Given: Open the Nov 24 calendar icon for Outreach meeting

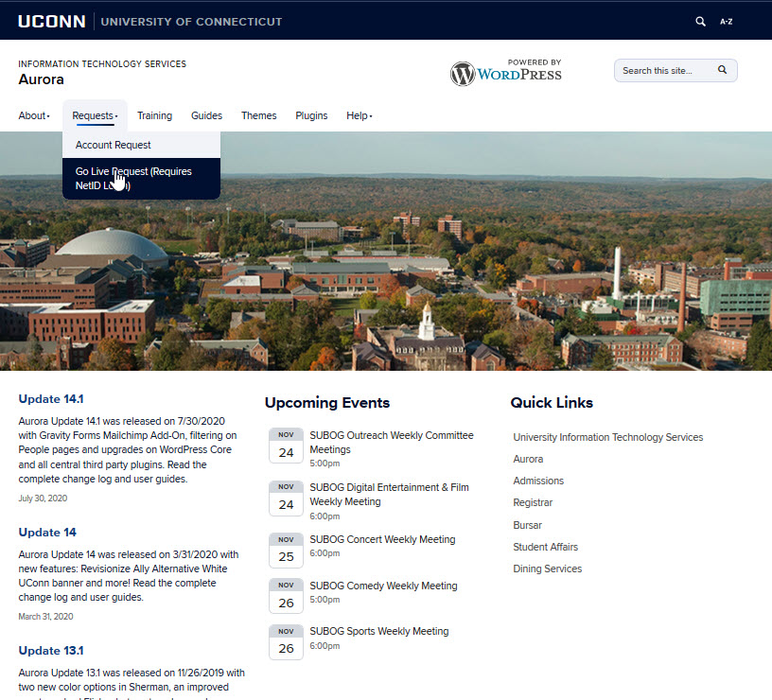Looking at the screenshot, I should 286,446.
